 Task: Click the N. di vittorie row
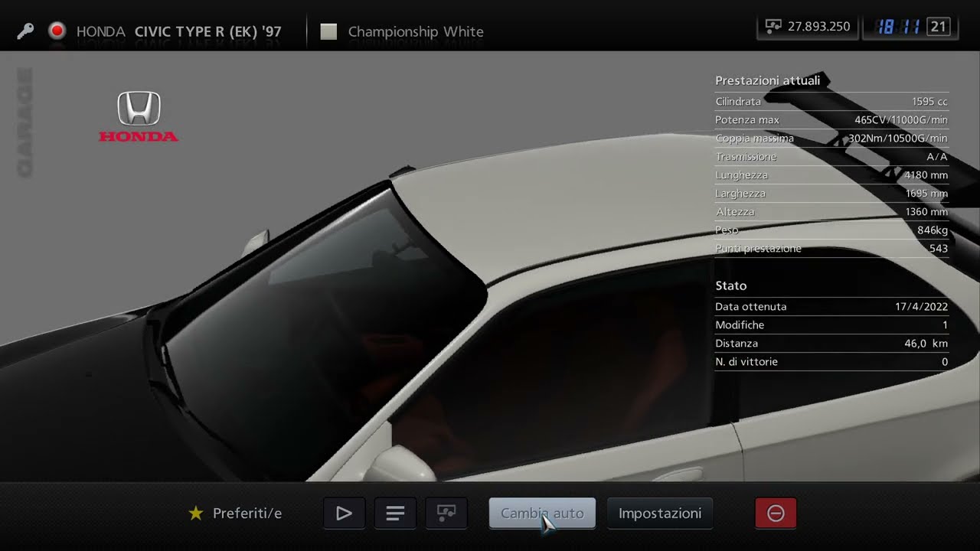831,361
